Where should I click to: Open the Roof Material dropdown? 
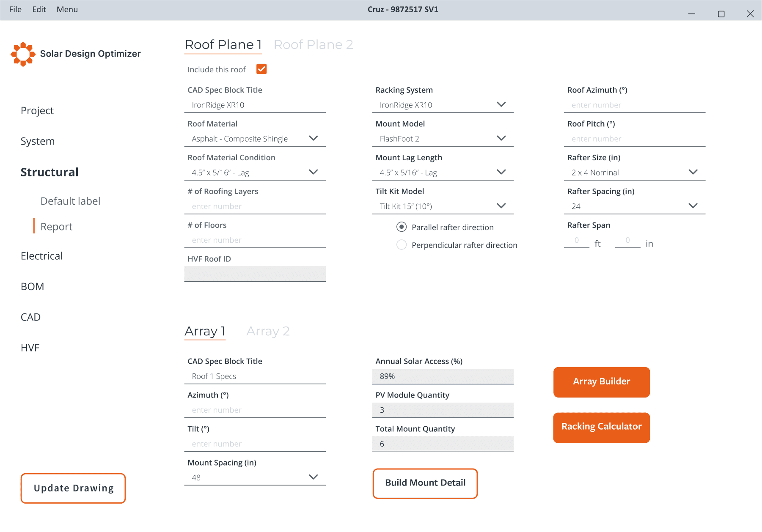(x=255, y=139)
